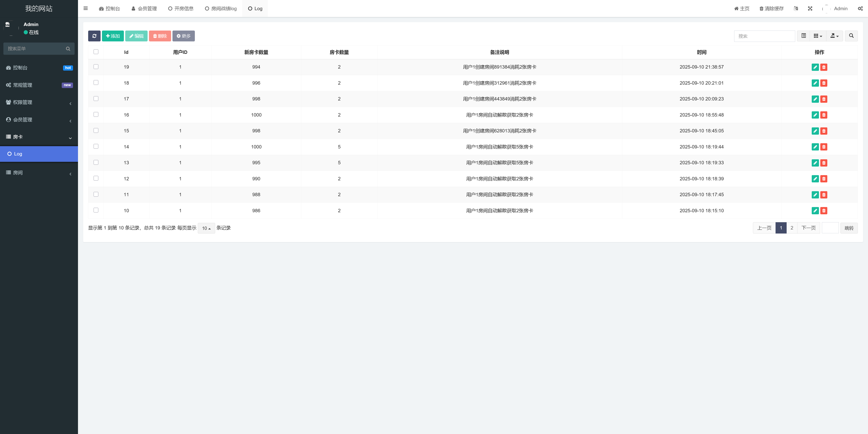Open the page size dropdown showing 10
This screenshot has height=434, width=868.
[x=206, y=228]
